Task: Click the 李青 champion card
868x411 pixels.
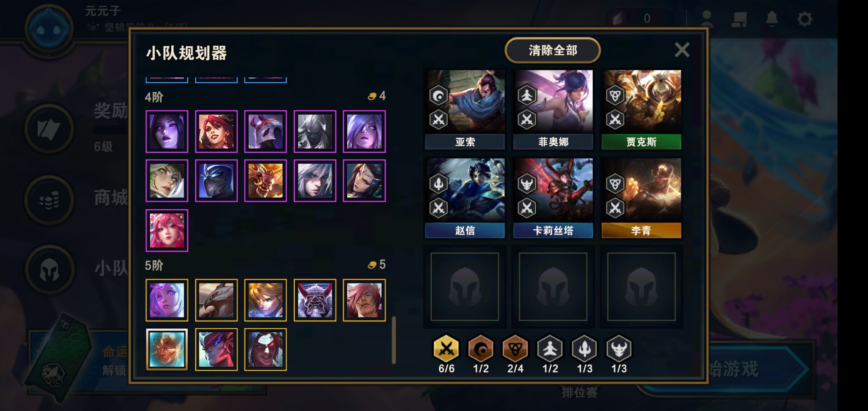Action: [x=641, y=198]
